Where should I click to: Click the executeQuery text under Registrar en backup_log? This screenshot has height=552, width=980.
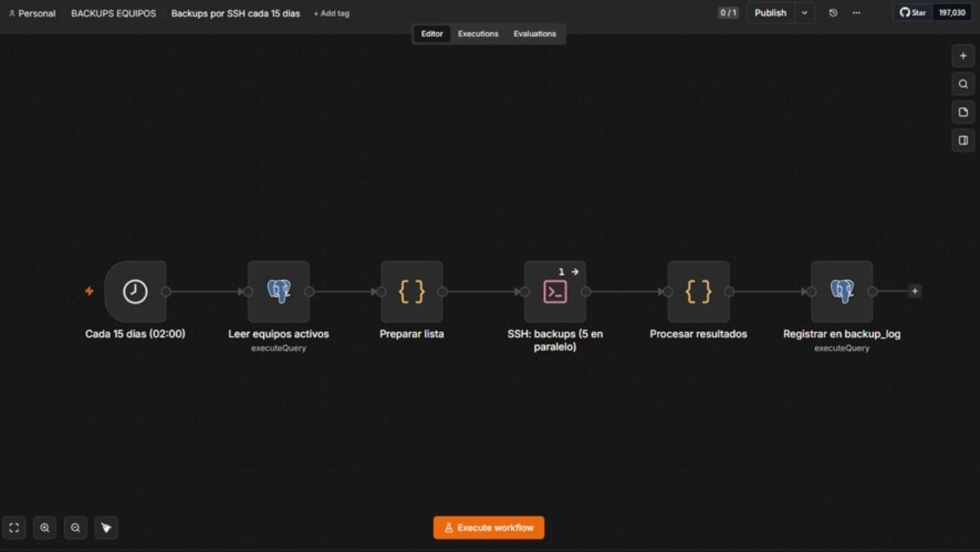click(841, 348)
